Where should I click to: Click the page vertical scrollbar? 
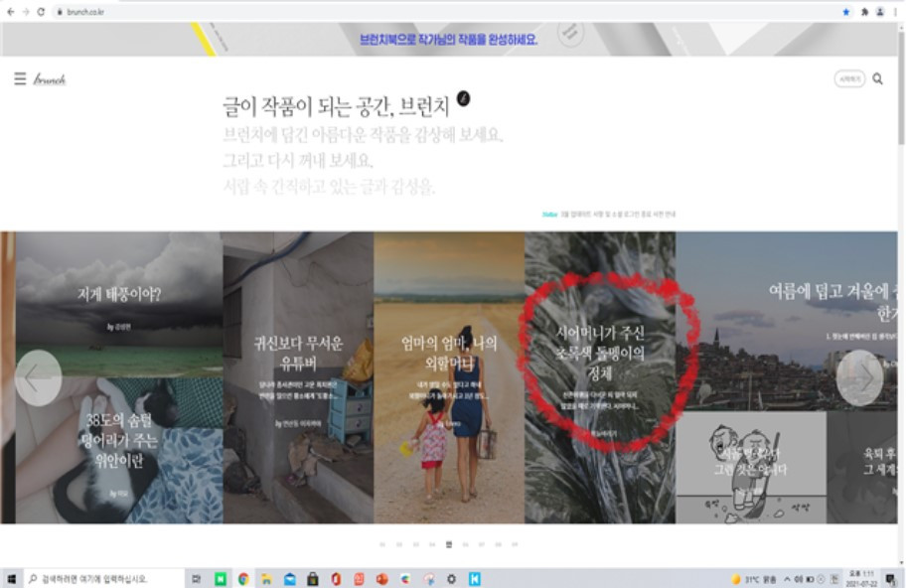902,88
